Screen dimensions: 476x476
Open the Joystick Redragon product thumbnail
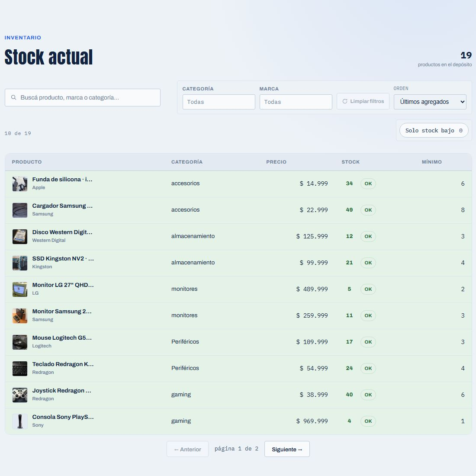coord(20,395)
